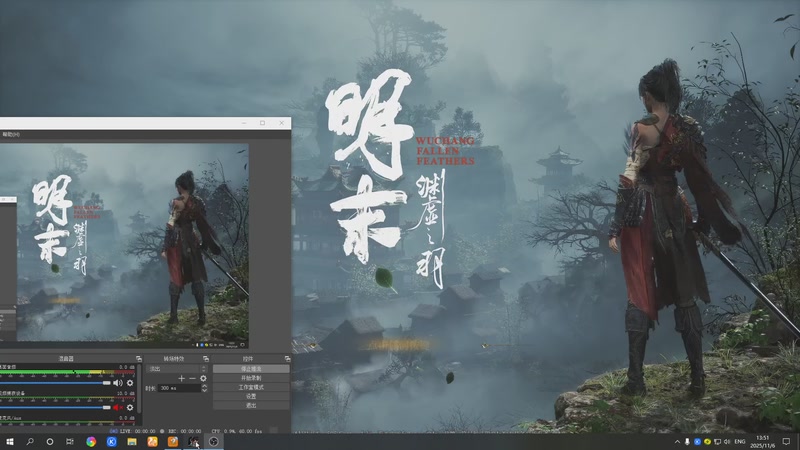Click the blue circular tray icon
The image size is (800, 450).
click(x=697, y=442)
